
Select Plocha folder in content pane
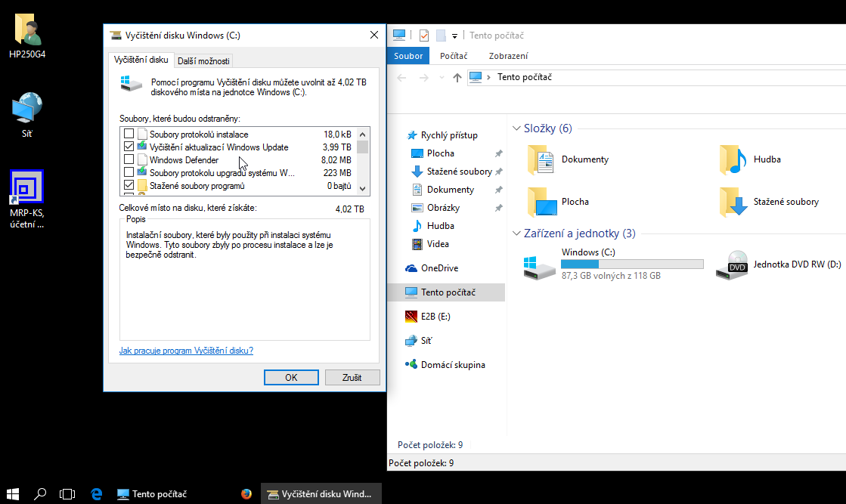click(x=559, y=202)
